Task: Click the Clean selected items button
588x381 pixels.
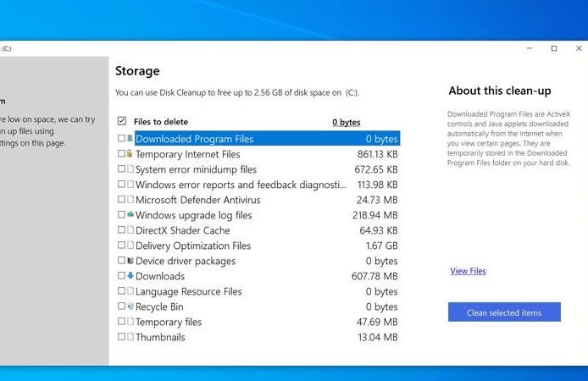Action: click(x=504, y=312)
